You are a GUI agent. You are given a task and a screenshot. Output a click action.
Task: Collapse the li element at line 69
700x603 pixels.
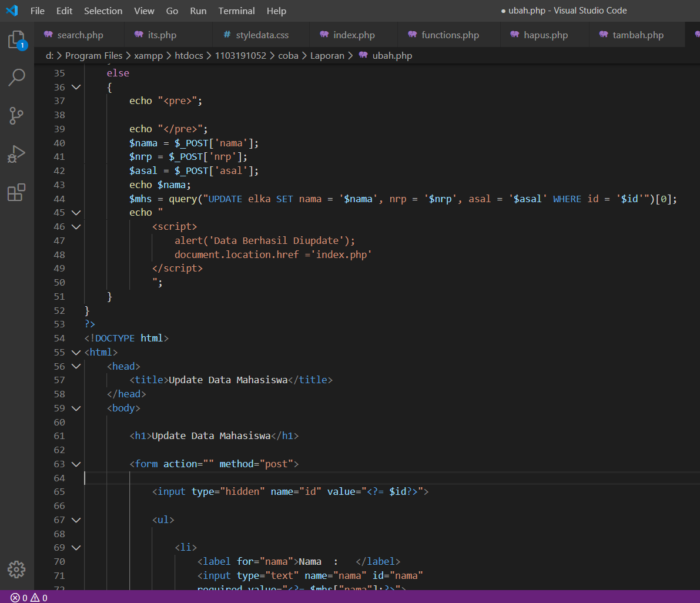tap(76, 548)
